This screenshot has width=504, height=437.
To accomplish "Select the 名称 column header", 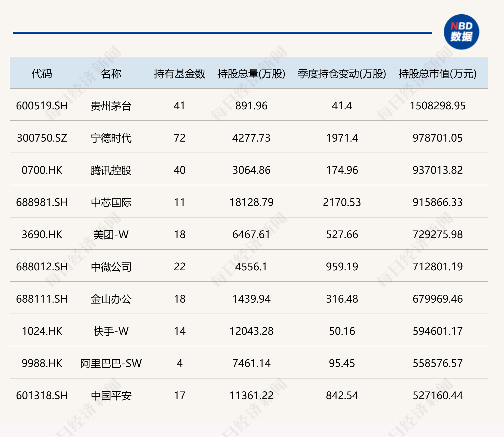I will pyautogui.click(x=111, y=74).
